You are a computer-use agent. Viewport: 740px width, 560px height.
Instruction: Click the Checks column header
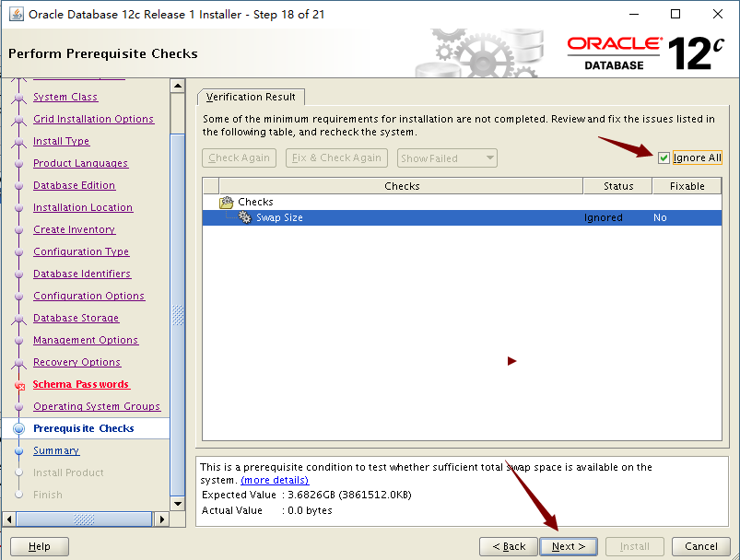coord(401,186)
